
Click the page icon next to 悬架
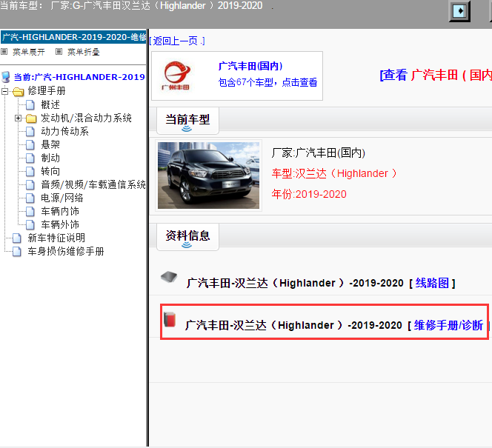tap(30, 144)
